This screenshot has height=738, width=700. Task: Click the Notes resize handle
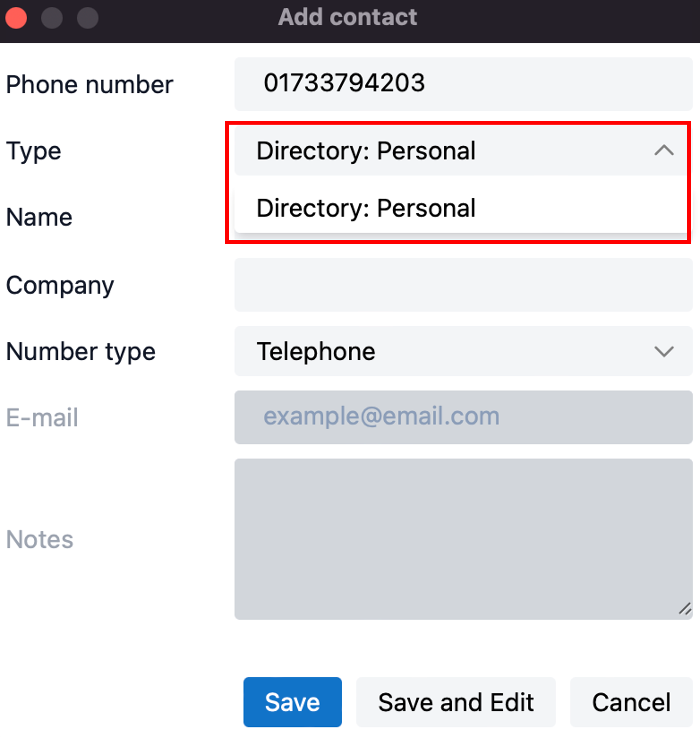[685, 609]
